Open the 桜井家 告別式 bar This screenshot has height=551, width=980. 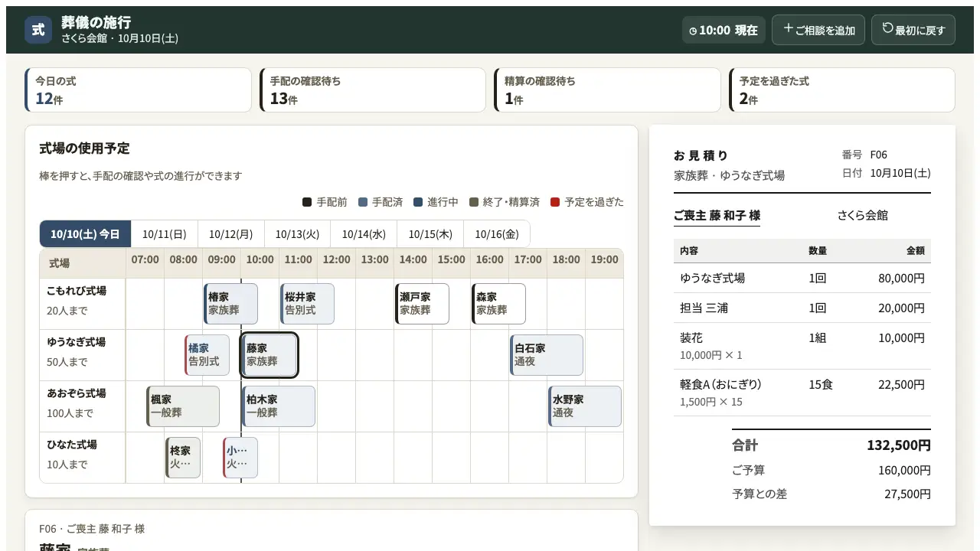coord(308,304)
